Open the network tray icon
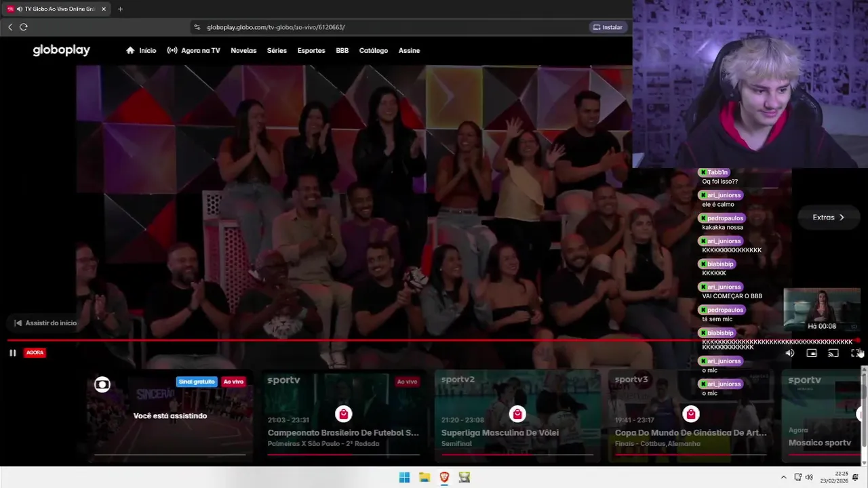Screen dimensions: 868x488 [x=798, y=477]
